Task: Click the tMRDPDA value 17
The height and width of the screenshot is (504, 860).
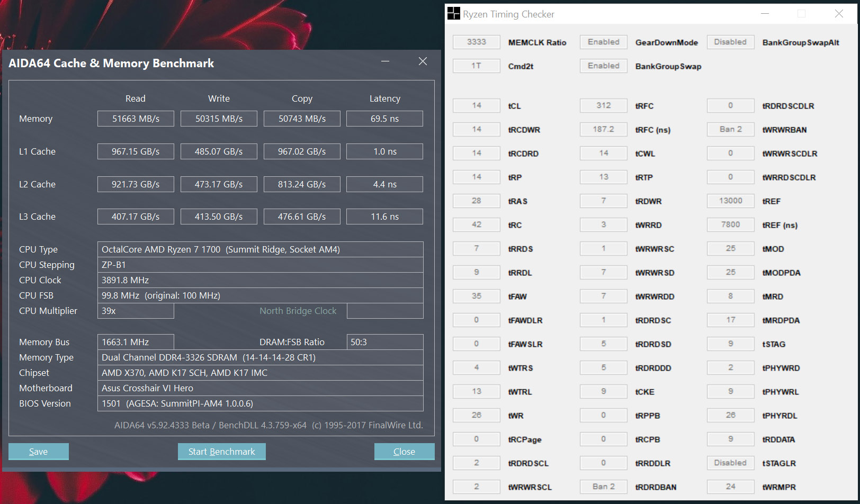Action: click(x=730, y=320)
